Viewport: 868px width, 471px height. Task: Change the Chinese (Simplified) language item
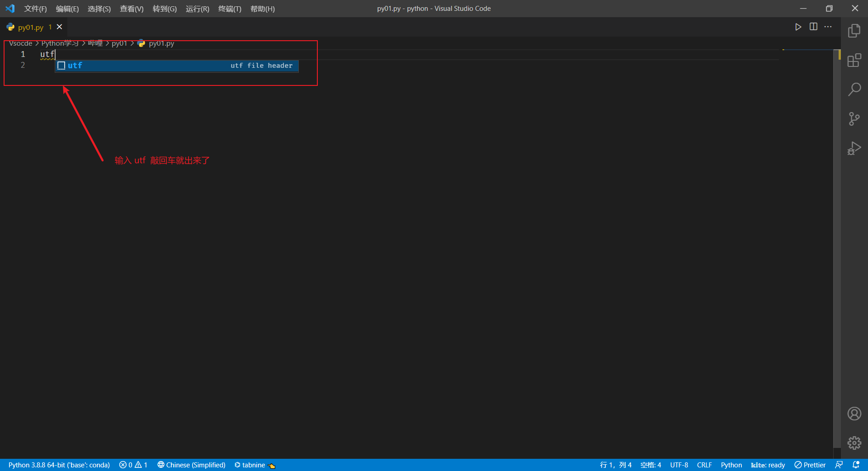pos(191,465)
